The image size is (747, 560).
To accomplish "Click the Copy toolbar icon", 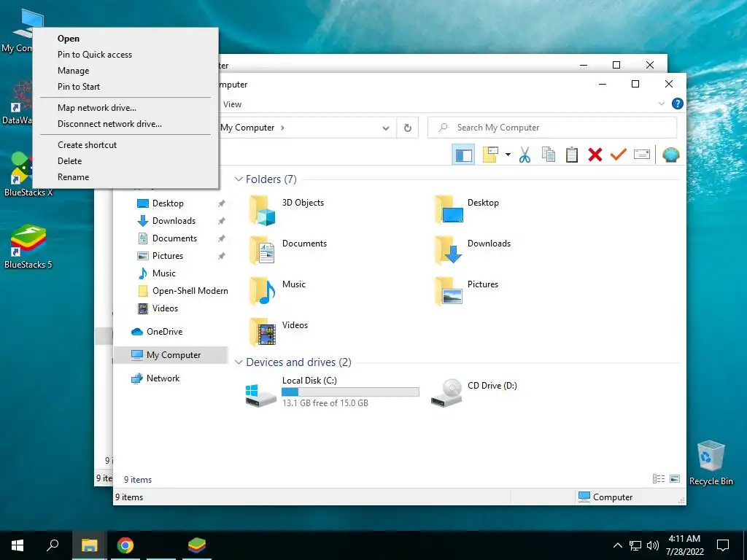I will (549, 155).
